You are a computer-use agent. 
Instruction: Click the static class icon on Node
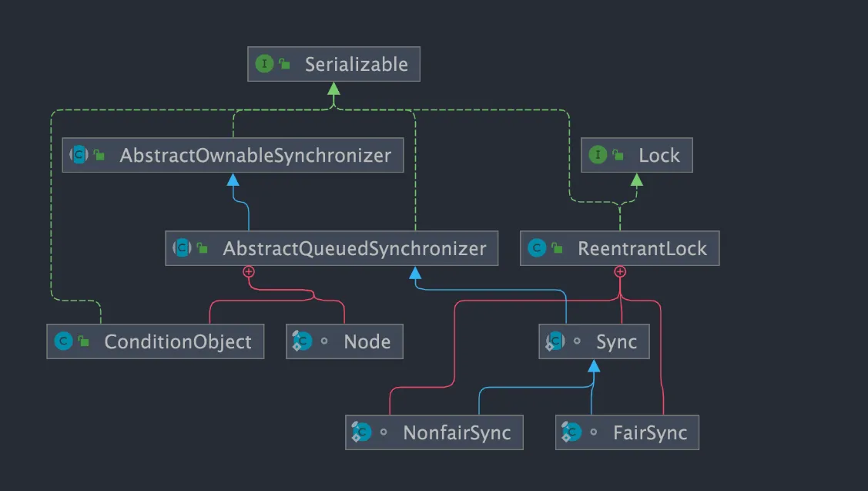(303, 341)
